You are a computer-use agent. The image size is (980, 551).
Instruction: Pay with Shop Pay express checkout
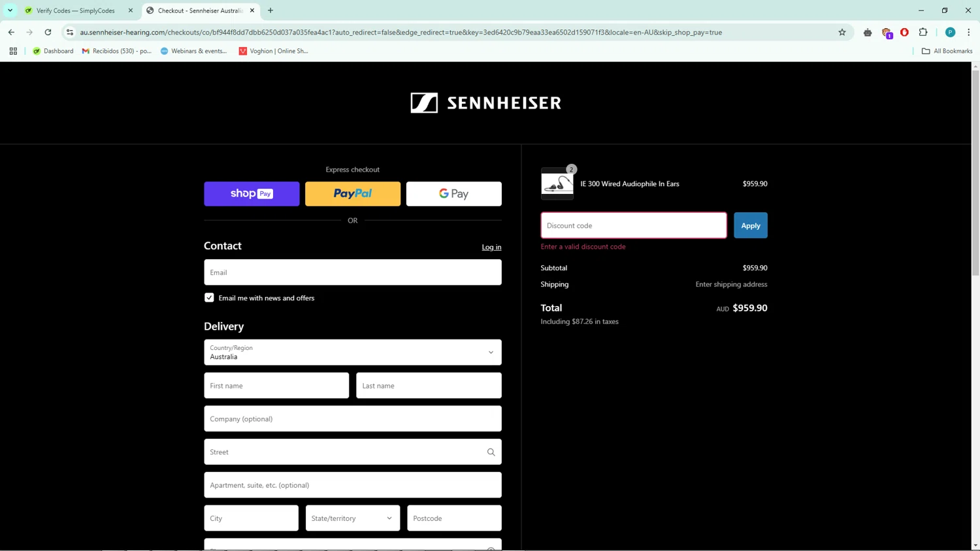(x=252, y=194)
